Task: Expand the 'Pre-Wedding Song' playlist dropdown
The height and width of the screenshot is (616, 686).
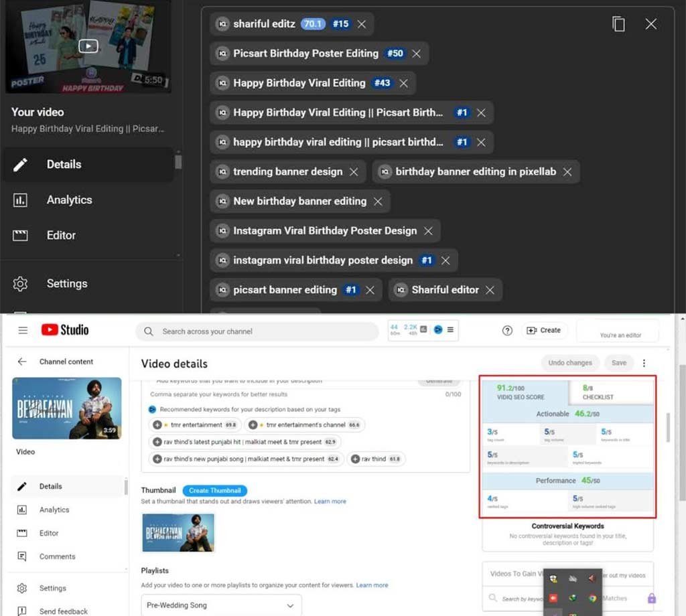Action: (221, 605)
